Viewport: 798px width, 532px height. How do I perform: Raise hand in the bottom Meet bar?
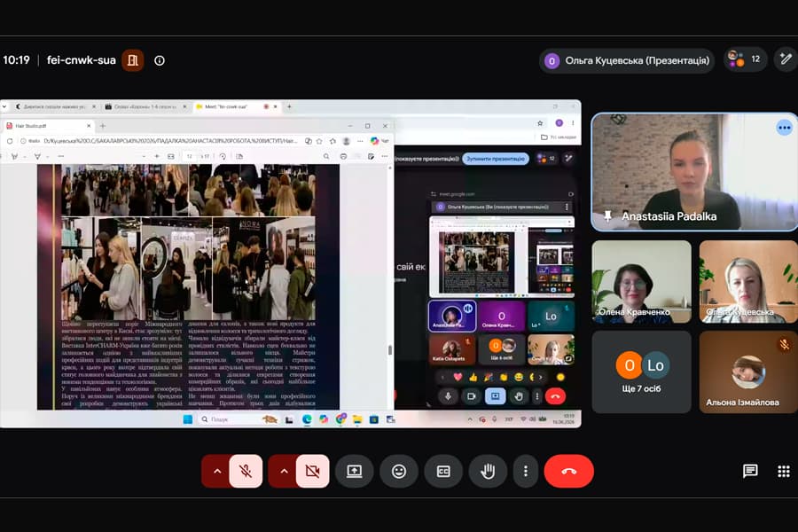point(488,471)
